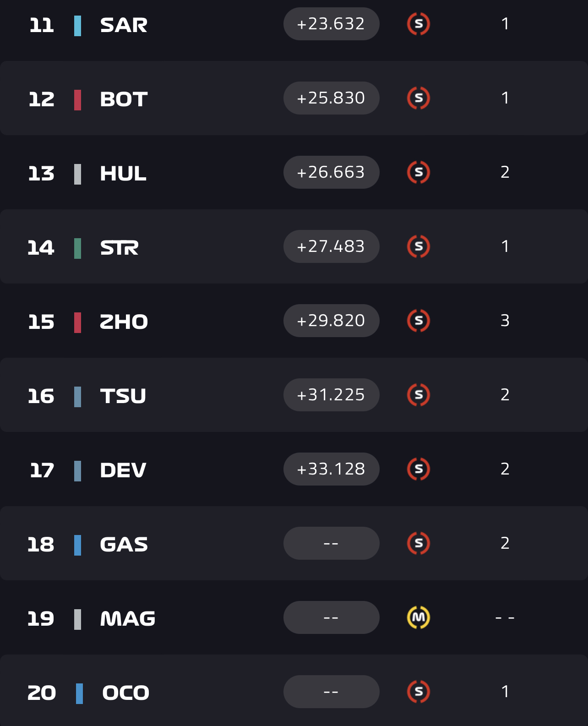Select the HUL driver name
Viewport: 588px width, 726px height.
click(x=123, y=174)
